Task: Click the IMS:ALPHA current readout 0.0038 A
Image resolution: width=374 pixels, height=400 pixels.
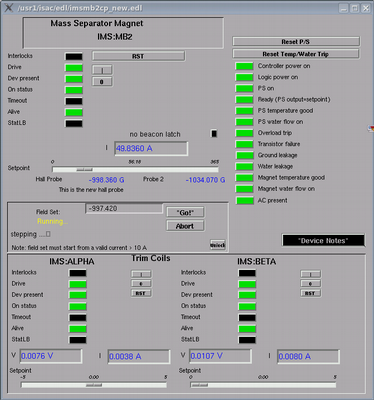Action: click(139, 357)
